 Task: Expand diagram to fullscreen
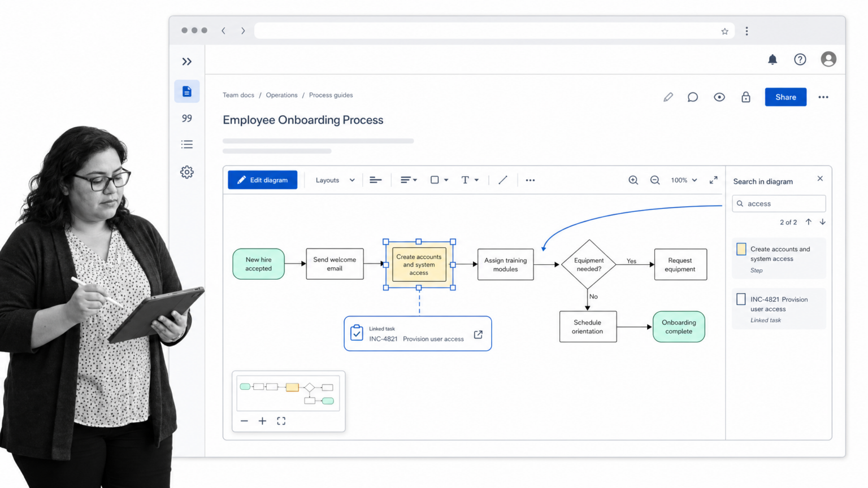(714, 180)
